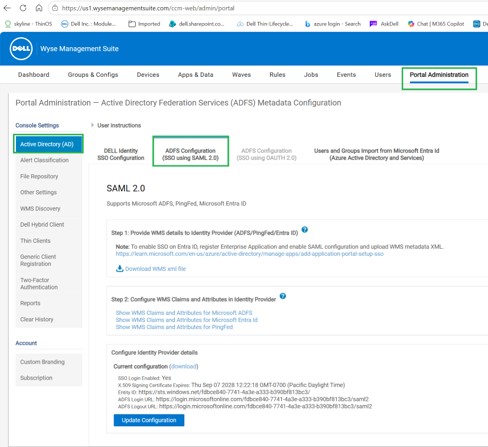Open the Rules tab
The width and height of the screenshot is (488, 447).
[x=277, y=75]
